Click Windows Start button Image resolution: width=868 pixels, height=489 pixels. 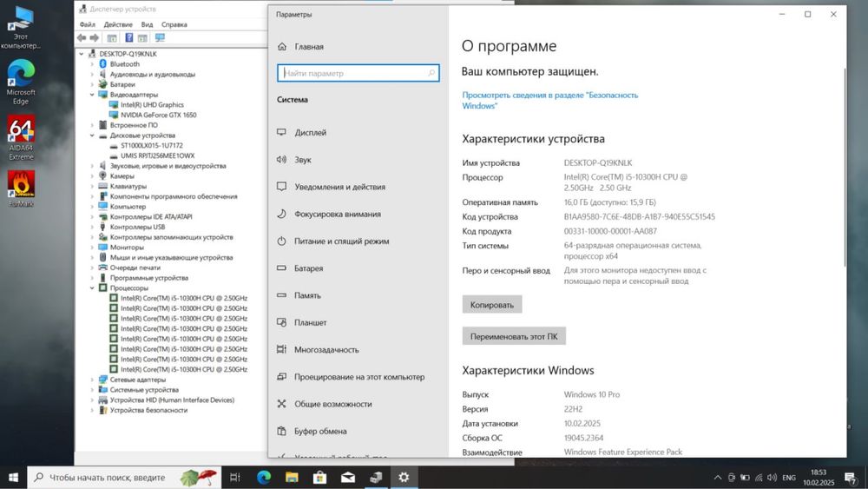pos(13,478)
